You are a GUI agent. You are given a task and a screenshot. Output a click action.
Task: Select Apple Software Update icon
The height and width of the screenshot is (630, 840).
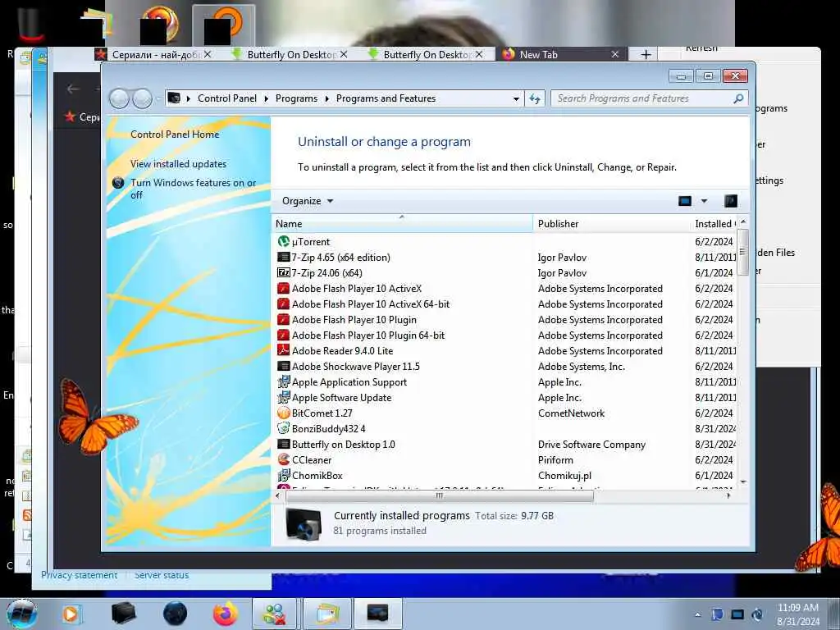click(x=283, y=398)
